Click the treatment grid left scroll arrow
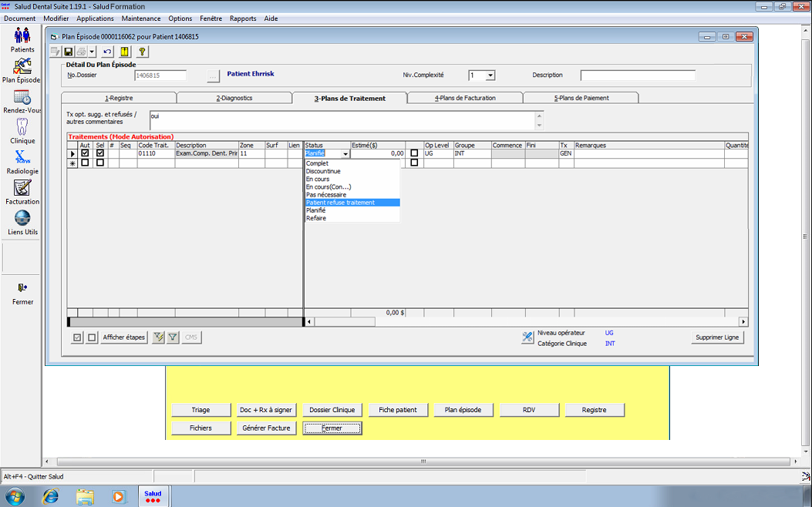The width and height of the screenshot is (812, 507). click(x=309, y=322)
